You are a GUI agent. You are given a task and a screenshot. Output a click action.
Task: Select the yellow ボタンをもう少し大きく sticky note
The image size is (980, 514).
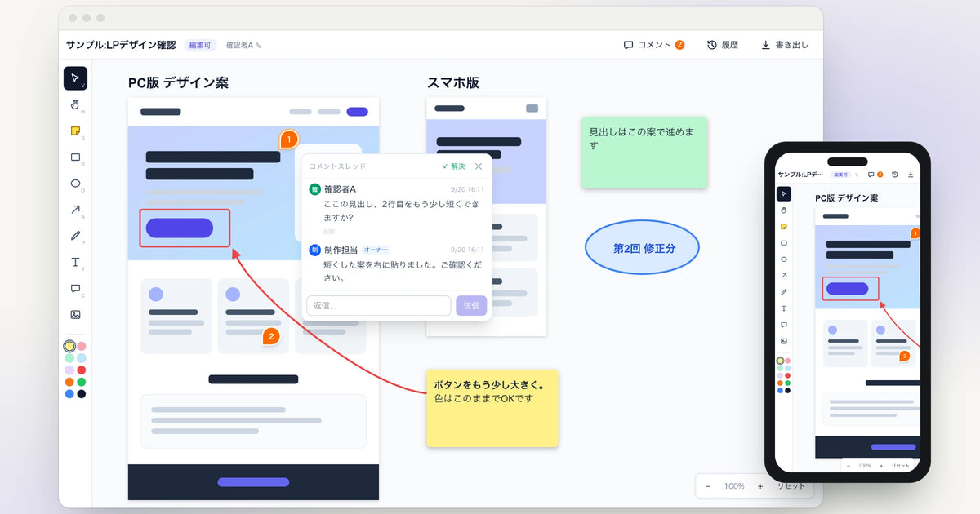[x=492, y=408]
